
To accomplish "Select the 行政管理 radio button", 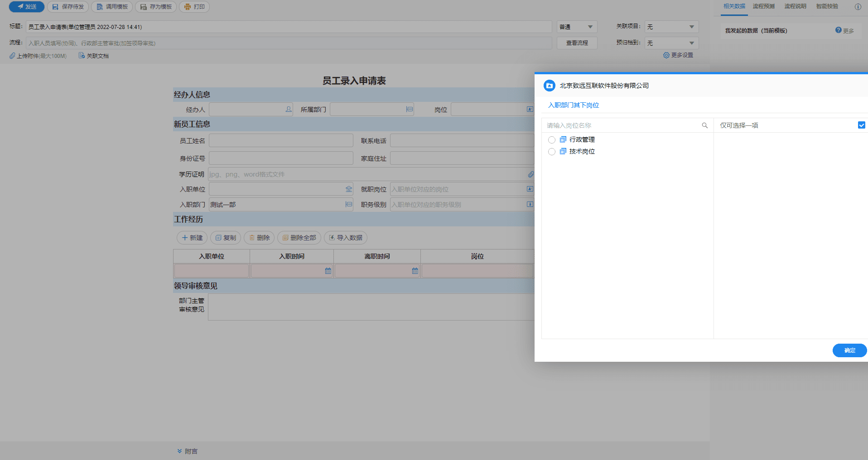I will (x=552, y=140).
